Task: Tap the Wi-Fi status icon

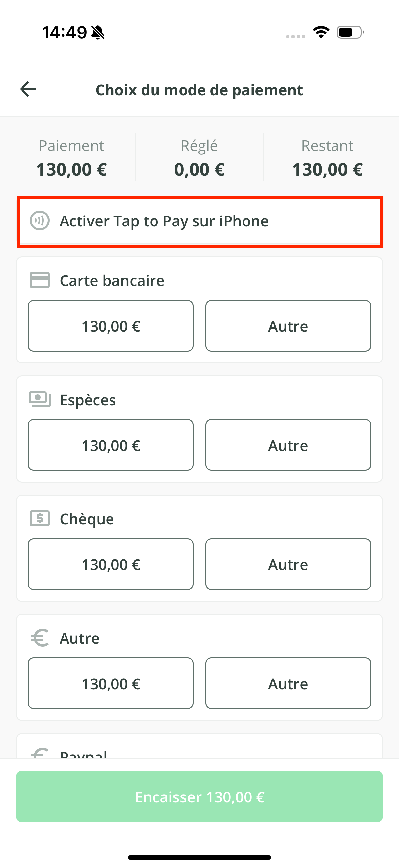Action: pyautogui.click(x=321, y=32)
